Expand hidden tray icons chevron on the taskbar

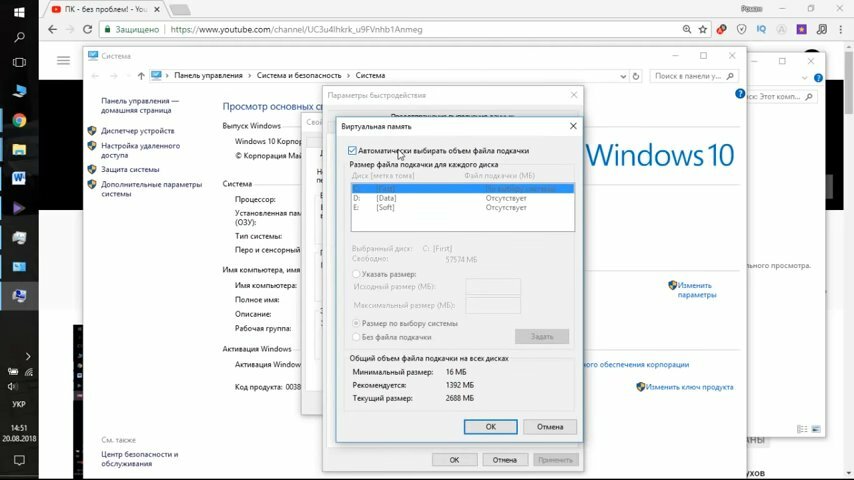tap(28, 356)
